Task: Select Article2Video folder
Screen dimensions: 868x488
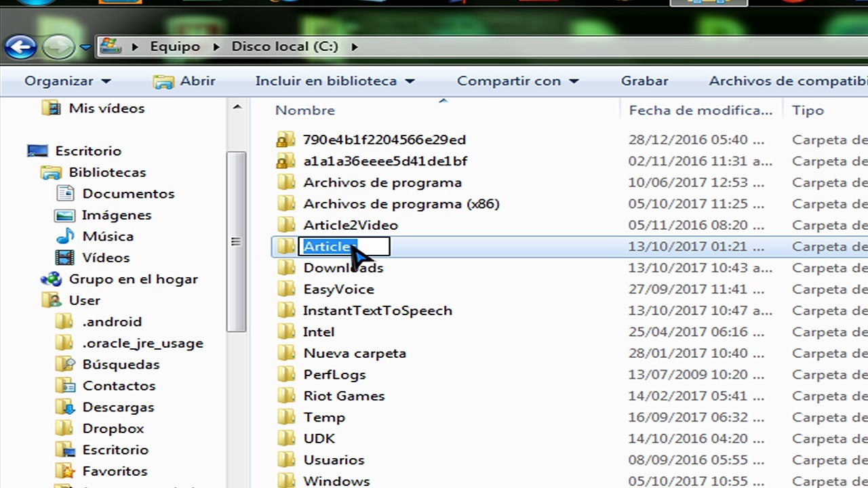Action: (x=351, y=225)
